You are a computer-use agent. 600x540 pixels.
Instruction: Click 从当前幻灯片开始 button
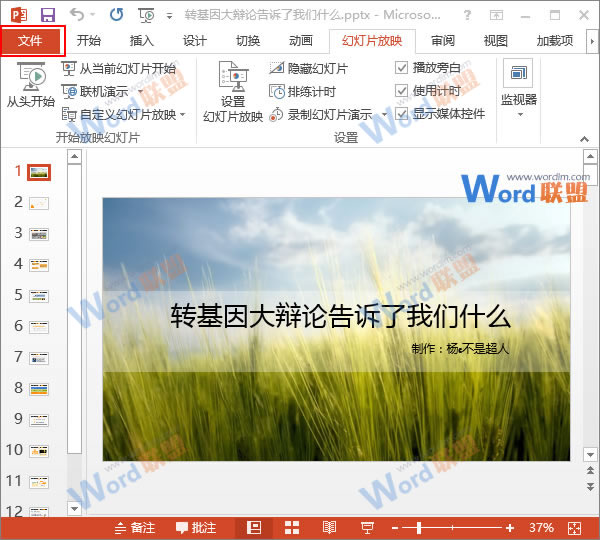[x=119, y=69]
